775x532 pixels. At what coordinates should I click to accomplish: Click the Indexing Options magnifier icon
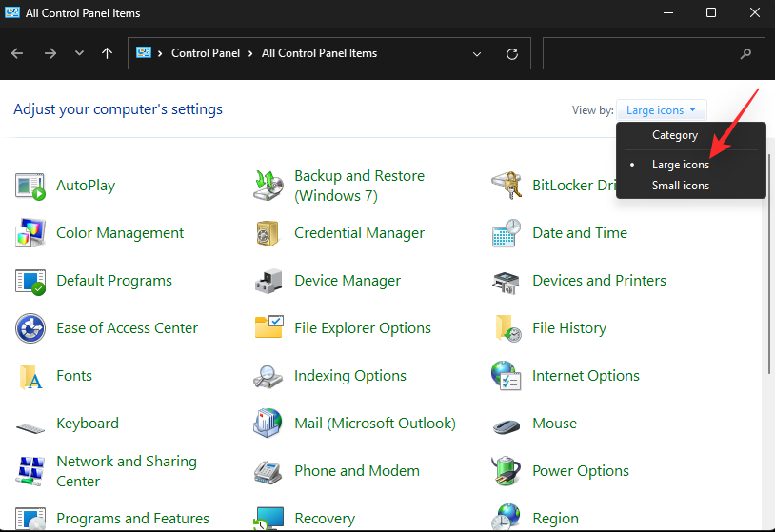click(x=268, y=376)
